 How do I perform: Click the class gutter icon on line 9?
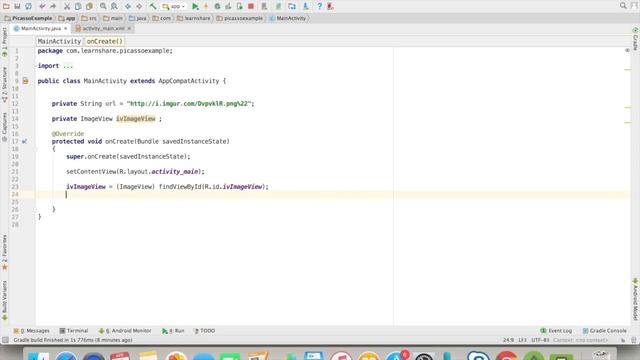[25, 81]
